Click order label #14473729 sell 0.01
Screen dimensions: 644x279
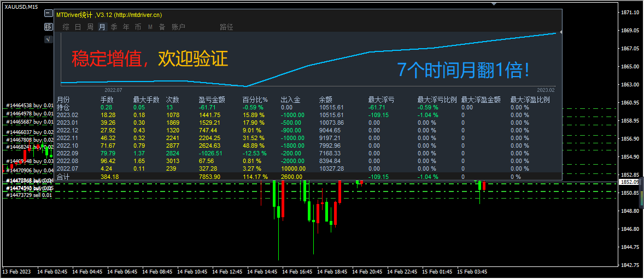tap(29, 195)
